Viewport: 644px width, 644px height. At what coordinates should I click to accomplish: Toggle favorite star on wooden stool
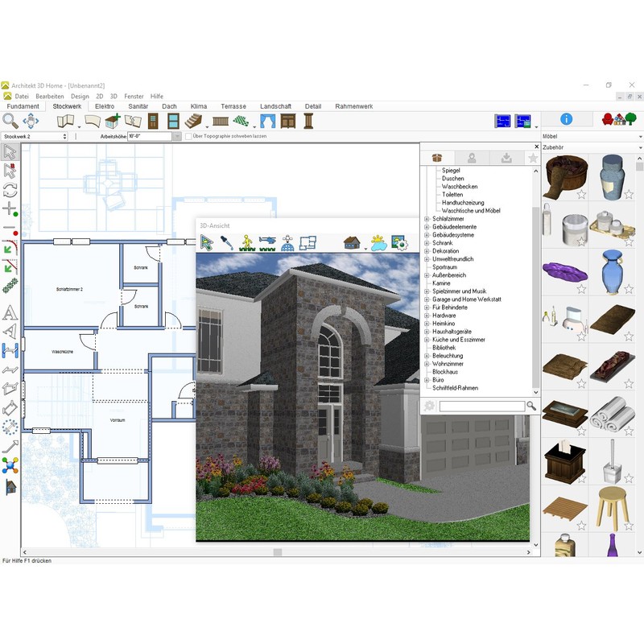pyautogui.click(x=628, y=525)
